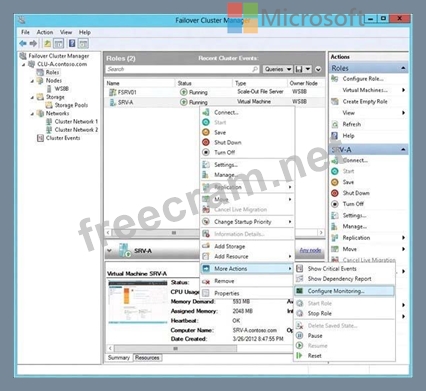Select Cluster Network 1 in tree
Viewport: 426px width, 391px height.
(x=76, y=122)
